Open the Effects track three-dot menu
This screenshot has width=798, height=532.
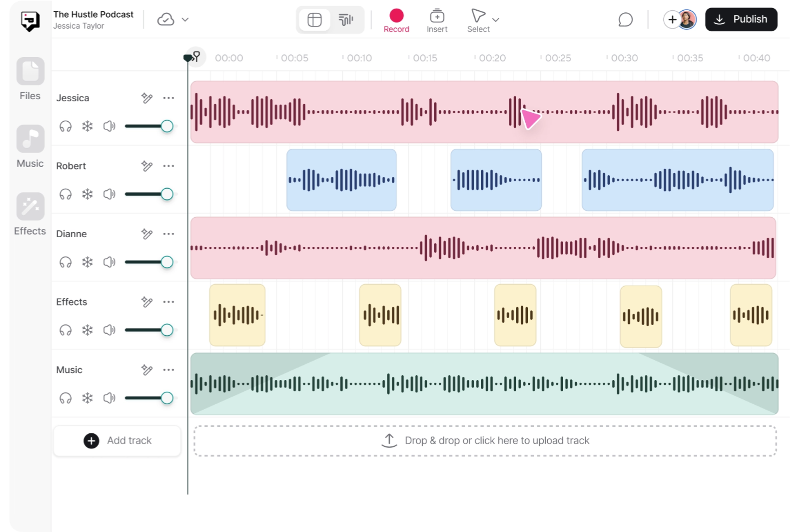pyautogui.click(x=169, y=302)
